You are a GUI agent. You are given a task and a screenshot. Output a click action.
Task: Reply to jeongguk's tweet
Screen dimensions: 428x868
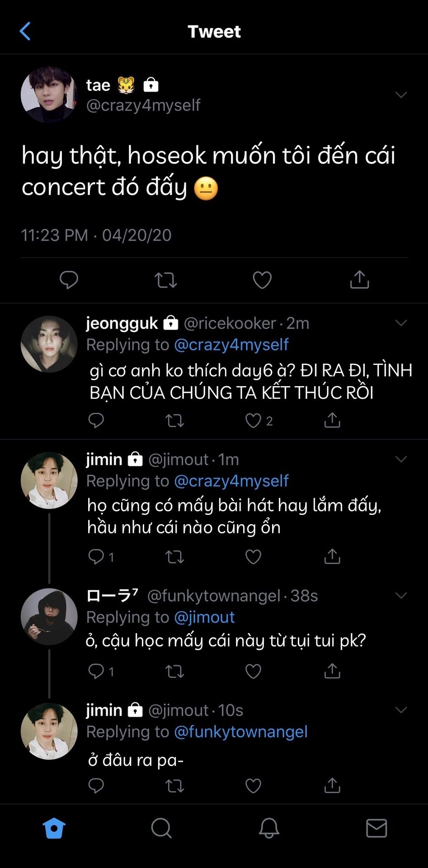96,420
